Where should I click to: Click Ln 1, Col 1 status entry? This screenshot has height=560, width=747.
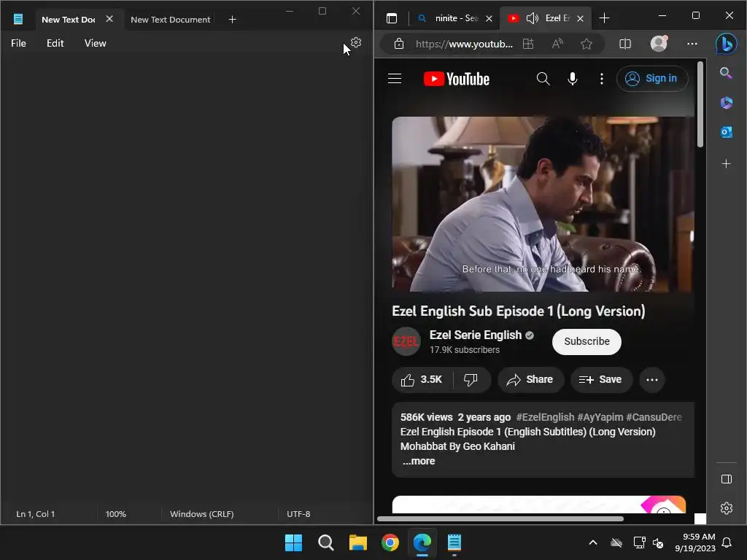36,514
